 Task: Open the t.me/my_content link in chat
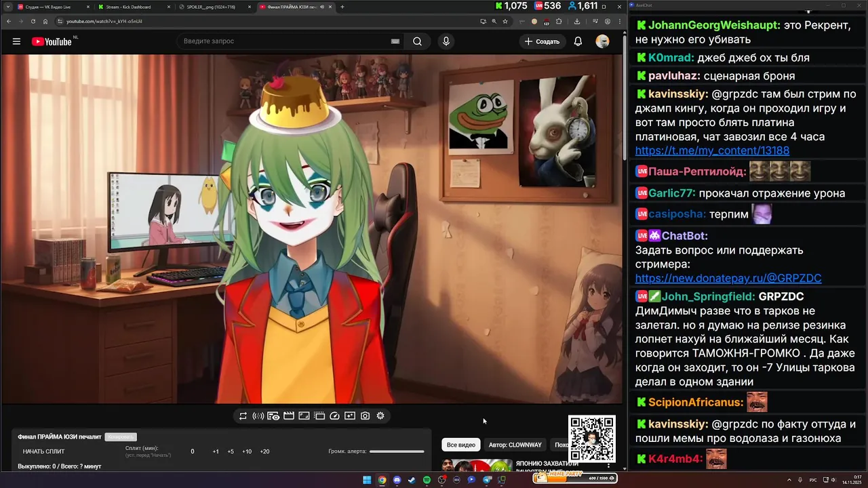(712, 150)
